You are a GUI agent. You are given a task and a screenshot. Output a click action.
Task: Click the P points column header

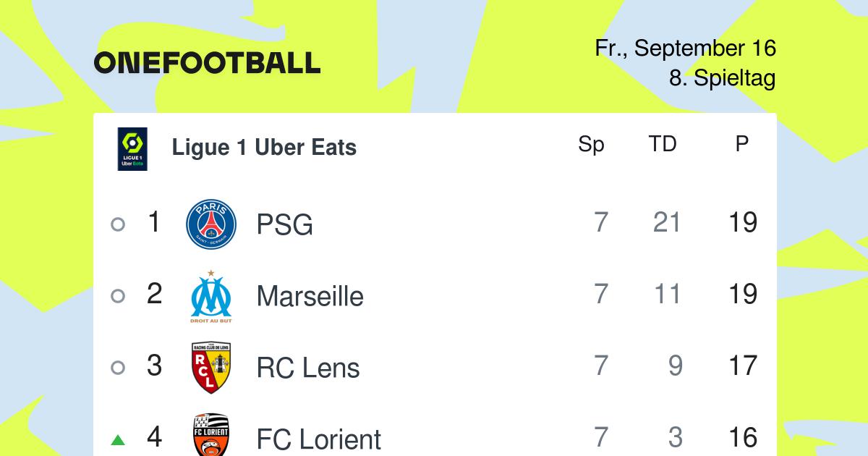[742, 144]
